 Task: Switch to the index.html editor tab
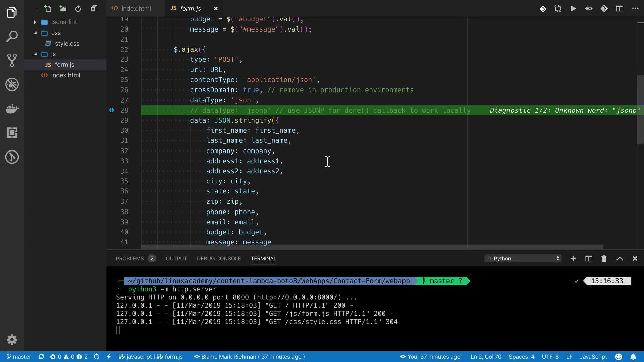136,9
